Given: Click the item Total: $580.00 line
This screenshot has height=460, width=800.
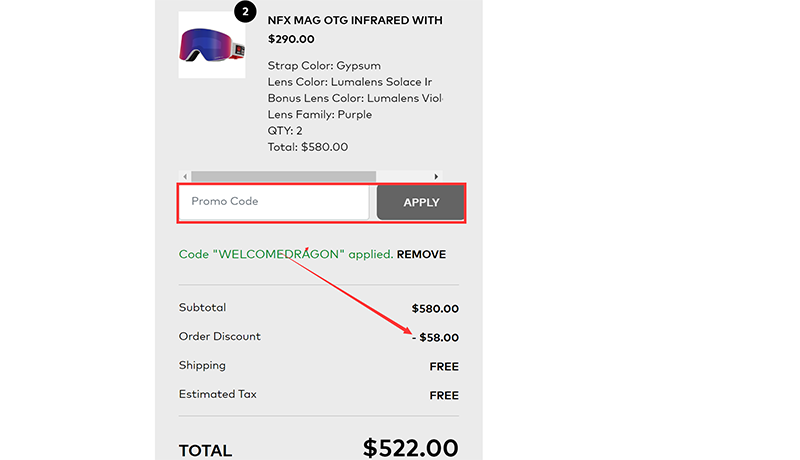Looking at the screenshot, I should coord(308,147).
